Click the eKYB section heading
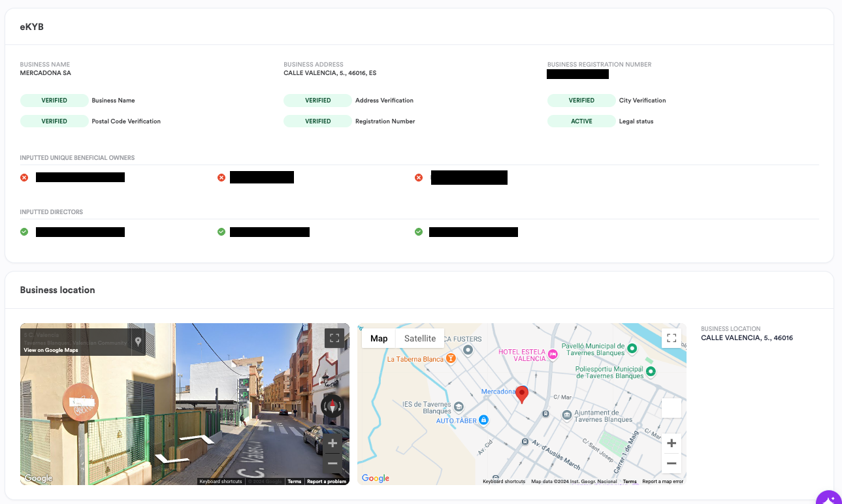This screenshot has width=842, height=504. point(32,27)
